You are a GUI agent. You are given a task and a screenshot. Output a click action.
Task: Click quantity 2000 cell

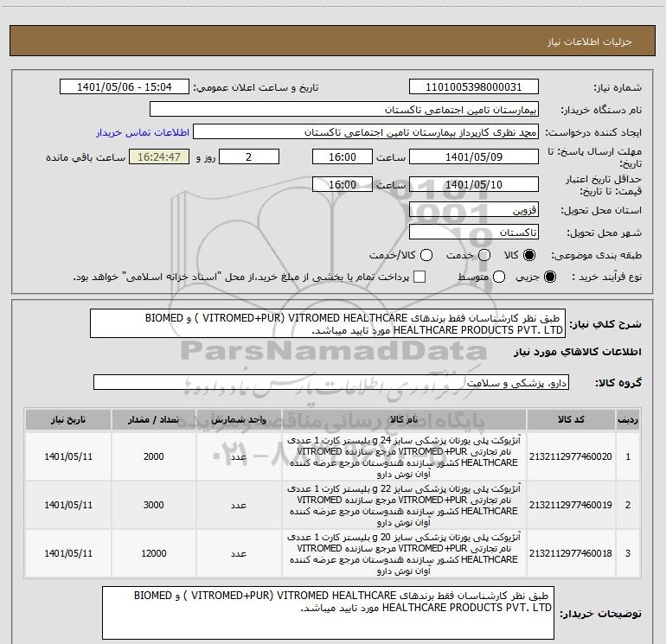(153, 456)
